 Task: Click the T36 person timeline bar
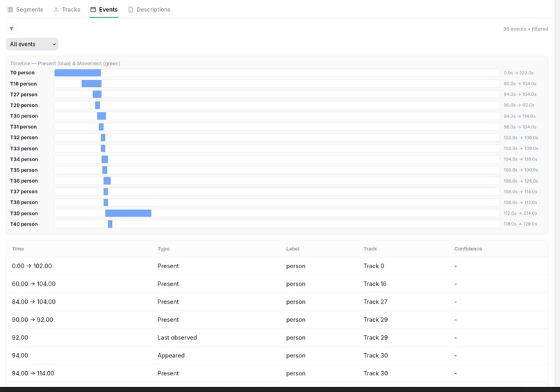107,181
